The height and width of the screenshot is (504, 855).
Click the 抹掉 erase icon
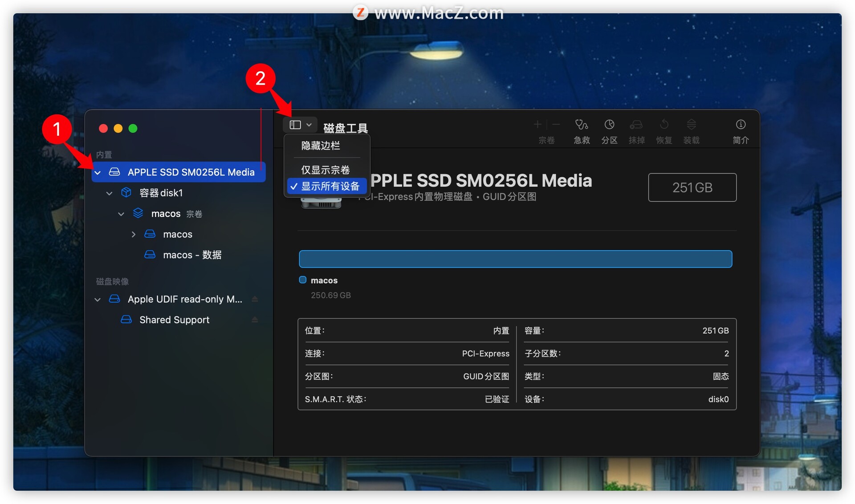[636, 125]
